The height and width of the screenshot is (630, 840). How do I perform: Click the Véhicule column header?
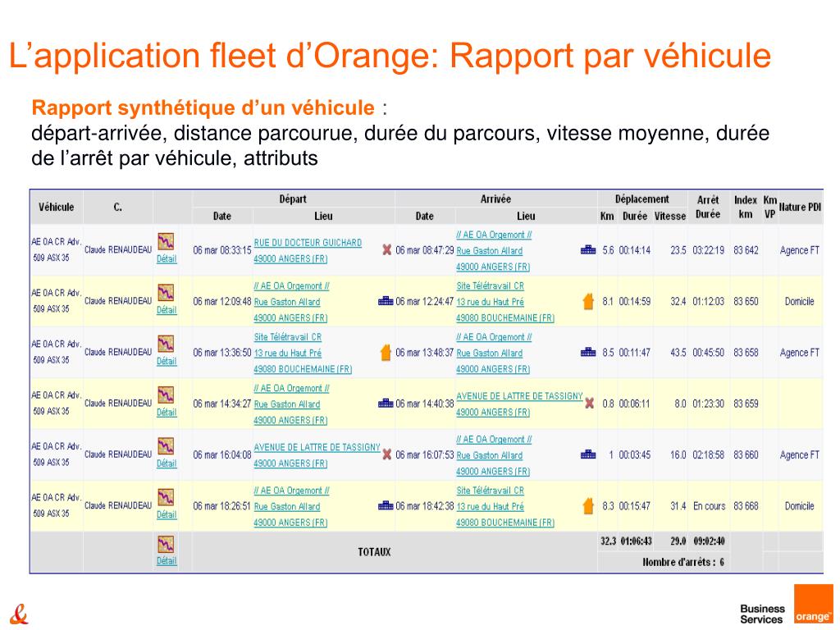[57, 207]
